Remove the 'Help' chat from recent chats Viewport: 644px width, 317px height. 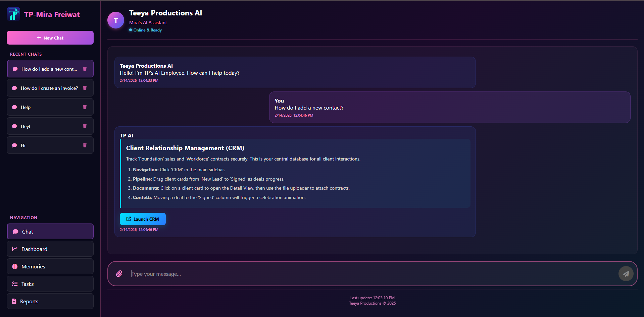[84, 107]
